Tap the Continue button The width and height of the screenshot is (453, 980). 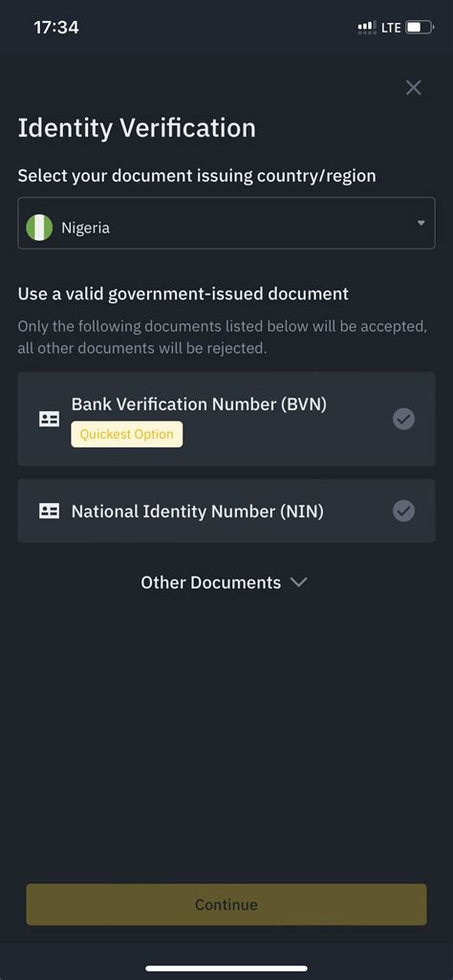pos(226,904)
